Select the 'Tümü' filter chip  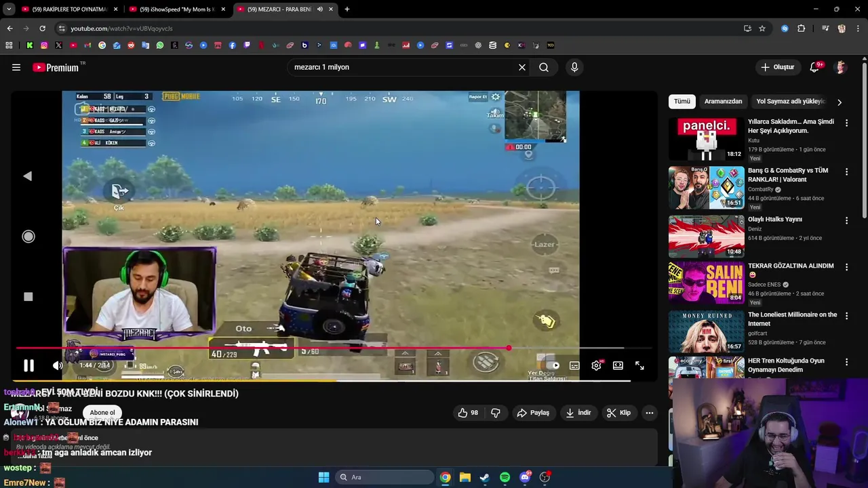[x=682, y=102]
